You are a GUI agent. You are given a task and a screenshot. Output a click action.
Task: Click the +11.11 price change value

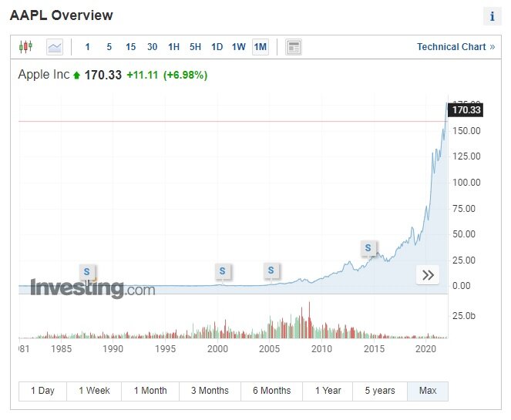click(142, 75)
